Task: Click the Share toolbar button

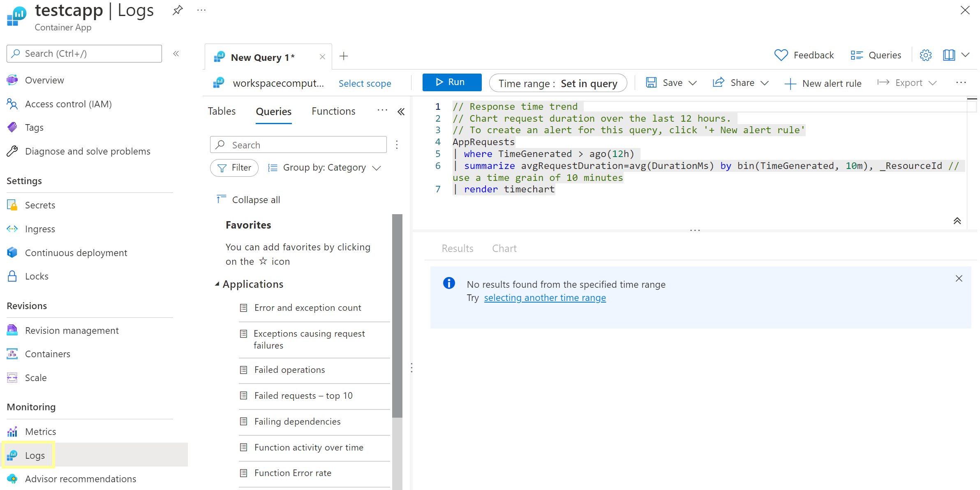Action: 733,83
